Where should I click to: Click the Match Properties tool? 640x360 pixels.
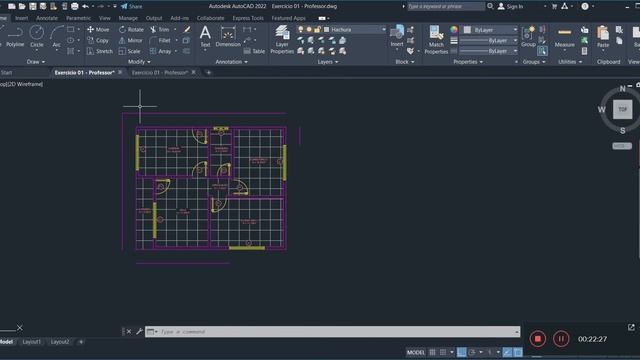(x=436, y=39)
